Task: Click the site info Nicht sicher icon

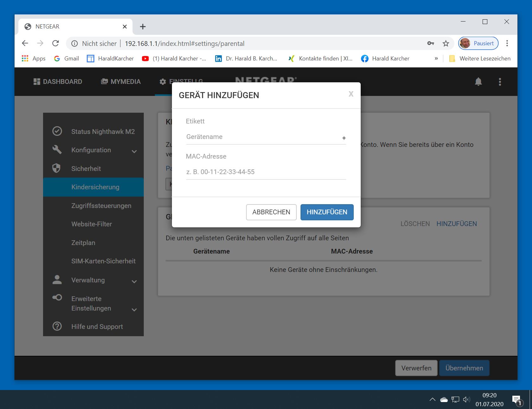Action: click(x=74, y=44)
